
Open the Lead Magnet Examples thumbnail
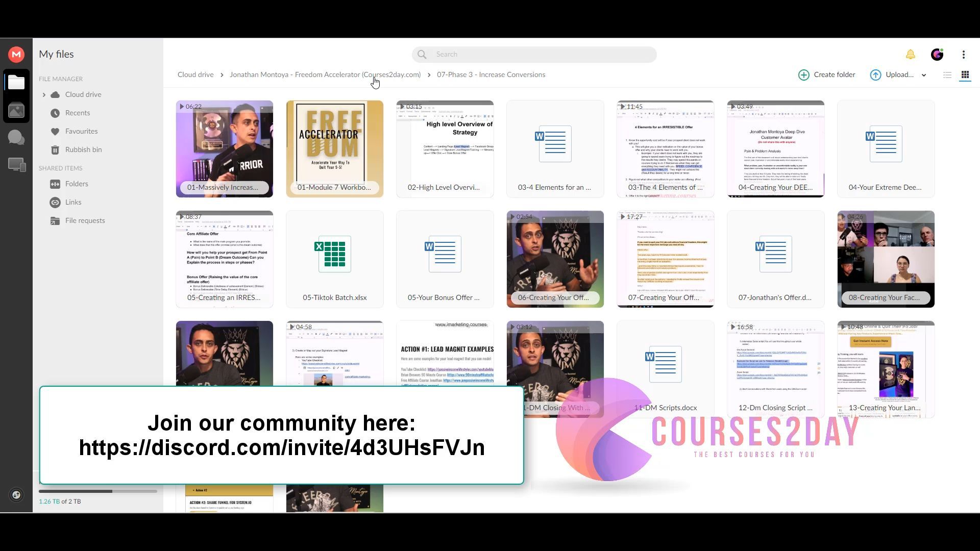445,353
